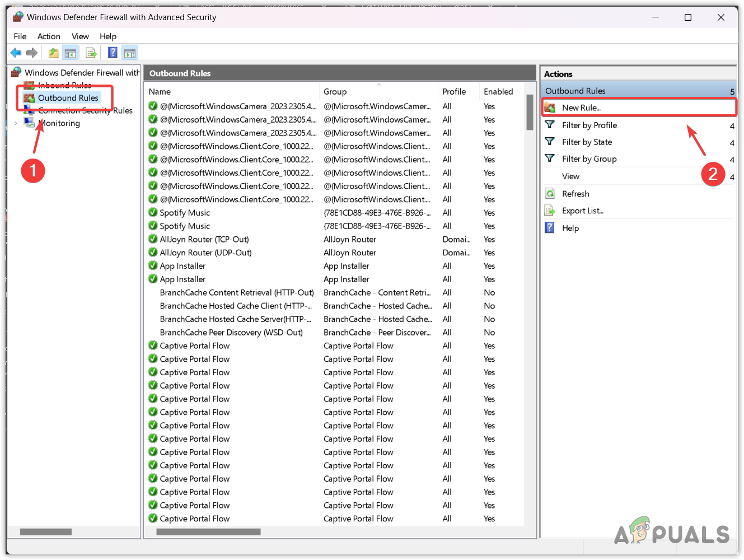Click Help in the Actions pane
Image resolution: width=744 pixels, height=560 pixels.
pos(570,228)
